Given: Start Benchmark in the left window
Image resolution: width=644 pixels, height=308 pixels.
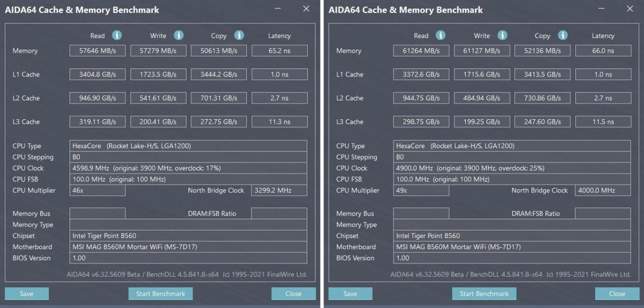Looking at the screenshot, I should [x=160, y=294].
